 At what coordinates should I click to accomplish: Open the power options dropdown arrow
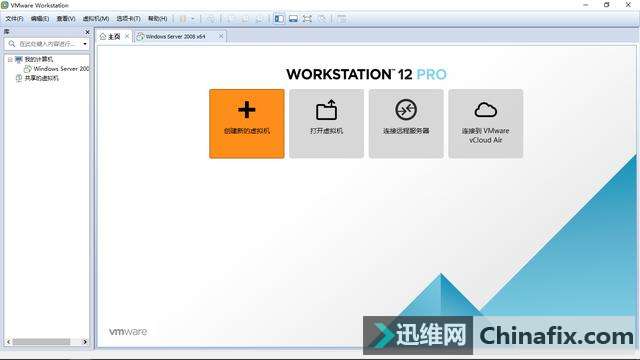click(193, 19)
